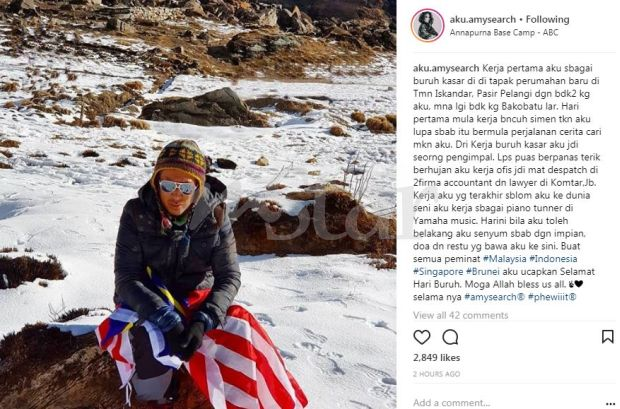
Task: Open the #Indonesia hashtag
Action: [553, 259]
